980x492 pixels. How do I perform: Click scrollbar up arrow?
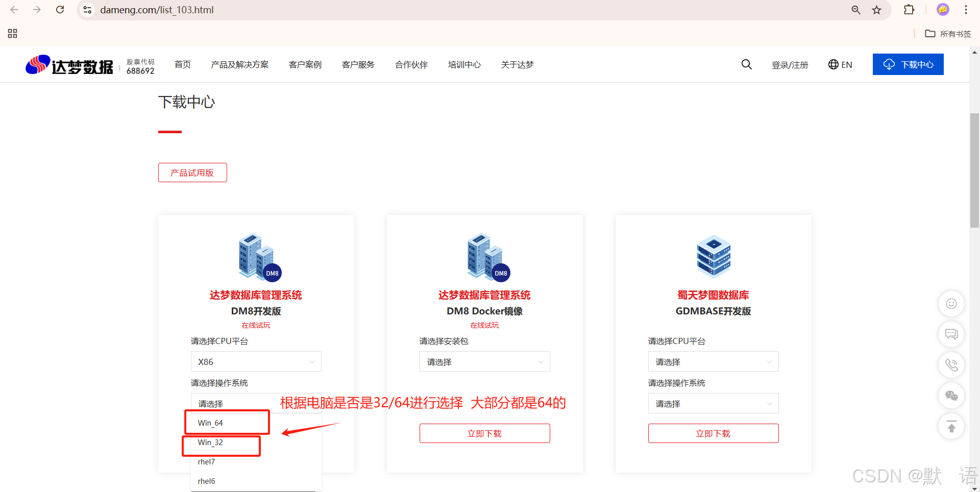[x=974, y=52]
